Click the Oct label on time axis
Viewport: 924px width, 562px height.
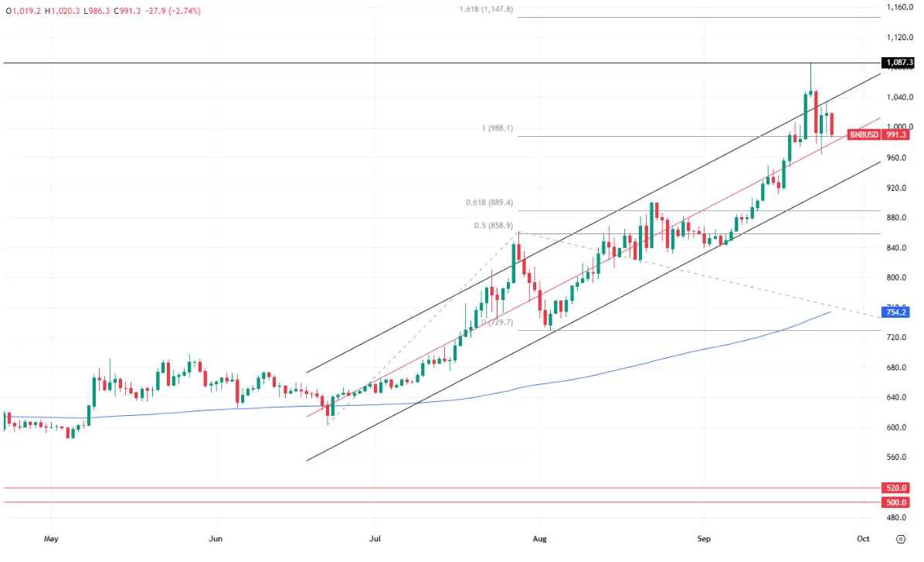pos(863,538)
